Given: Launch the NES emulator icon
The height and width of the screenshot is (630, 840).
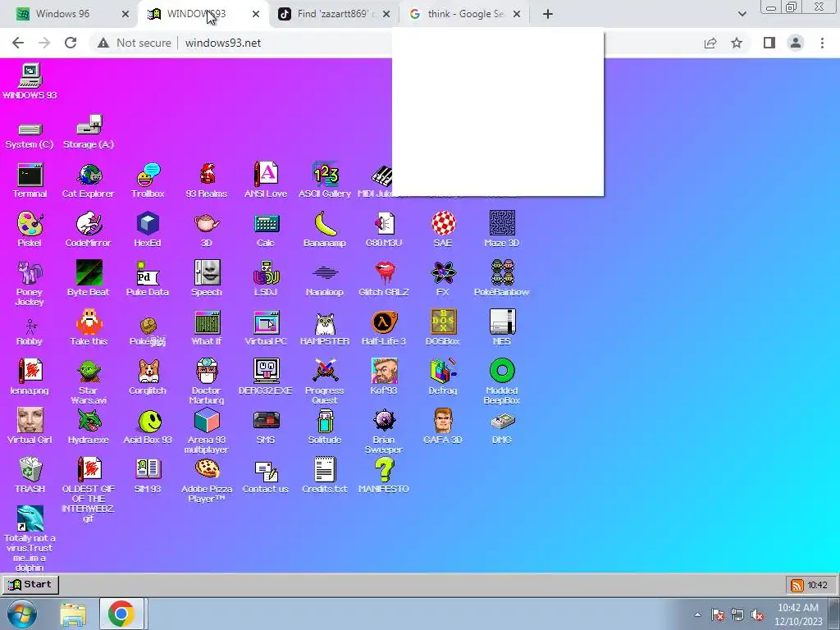Looking at the screenshot, I should click(x=502, y=328).
